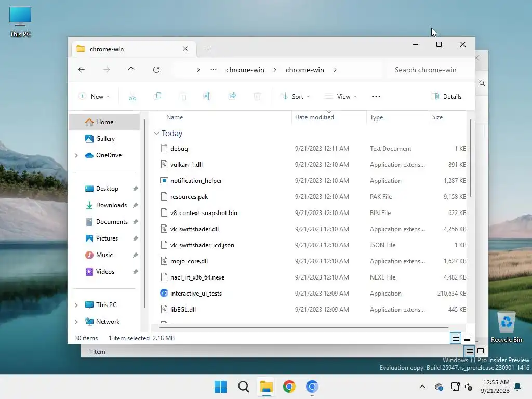Click the horizontal scrollbar of file list

coord(303,328)
